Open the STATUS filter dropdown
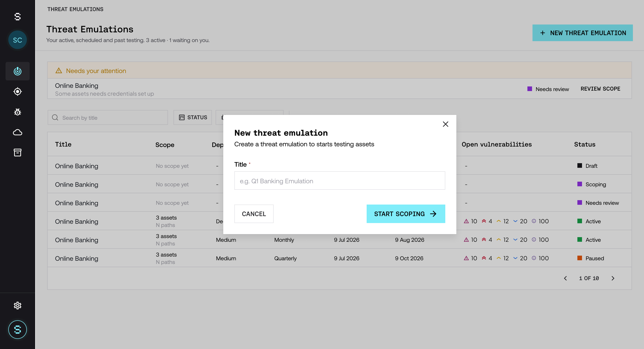 click(193, 117)
